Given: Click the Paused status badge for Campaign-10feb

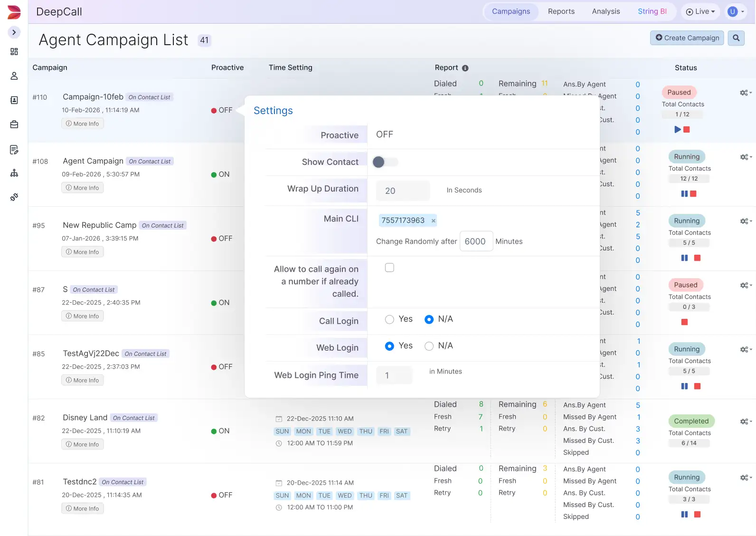Looking at the screenshot, I should coord(679,92).
